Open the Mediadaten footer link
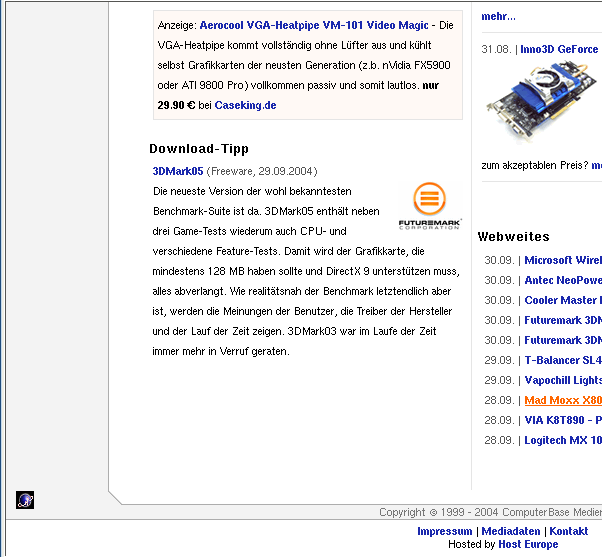 [511, 531]
